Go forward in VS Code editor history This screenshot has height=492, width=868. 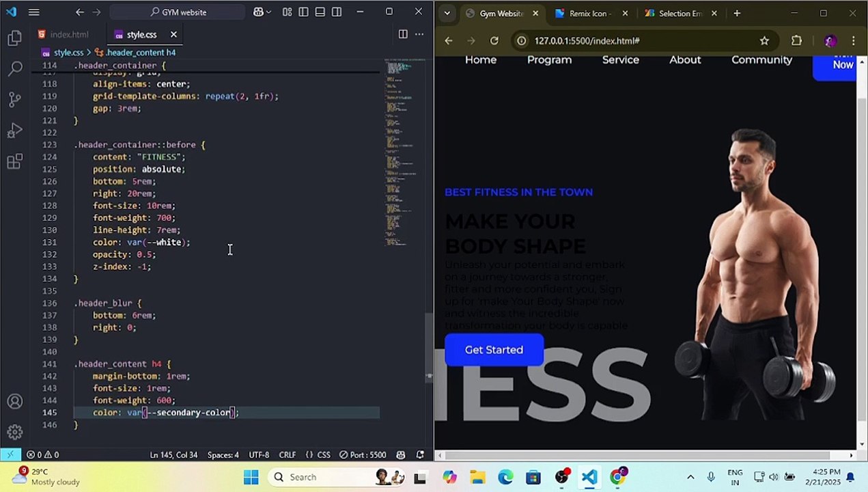pos(96,12)
